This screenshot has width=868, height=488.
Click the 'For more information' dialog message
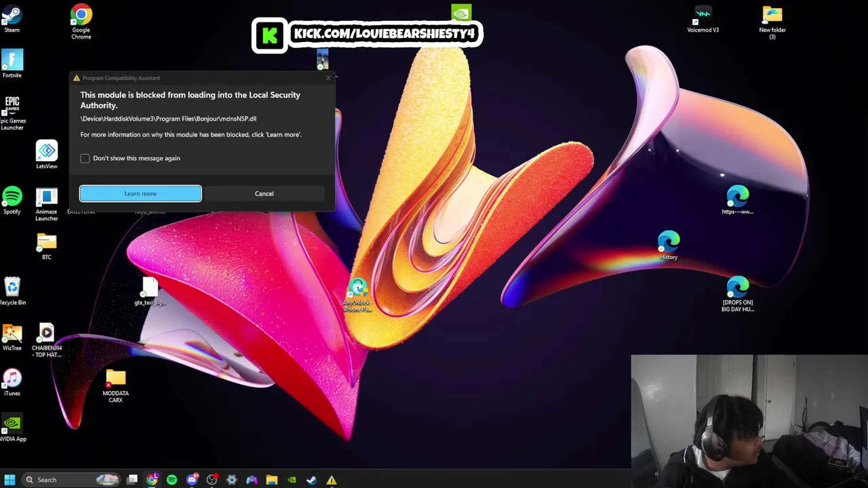pos(191,135)
